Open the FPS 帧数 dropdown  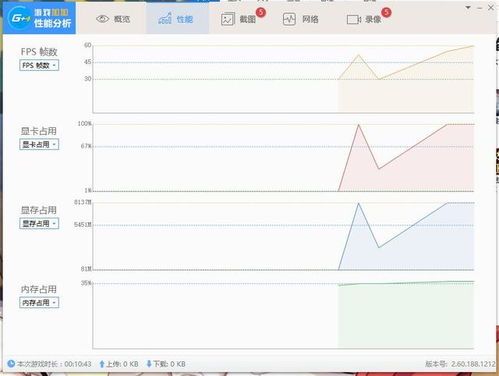pyautogui.click(x=39, y=65)
